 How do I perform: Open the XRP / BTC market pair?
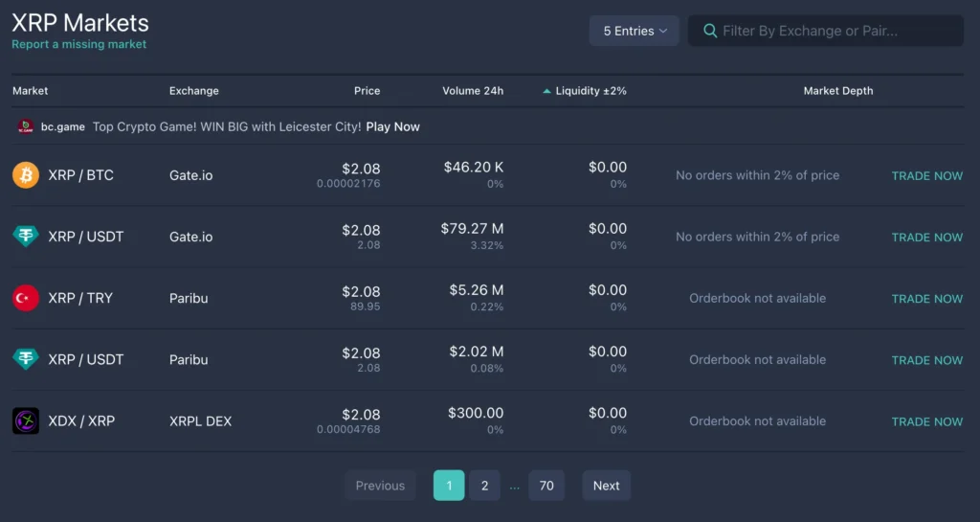(x=80, y=175)
